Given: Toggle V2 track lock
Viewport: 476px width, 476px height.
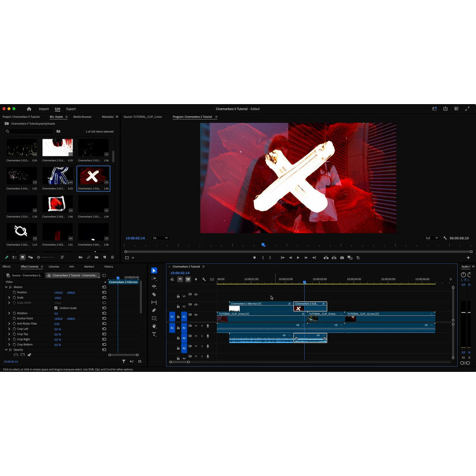Looking at the screenshot, I should pyautogui.click(x=178, y=306).
